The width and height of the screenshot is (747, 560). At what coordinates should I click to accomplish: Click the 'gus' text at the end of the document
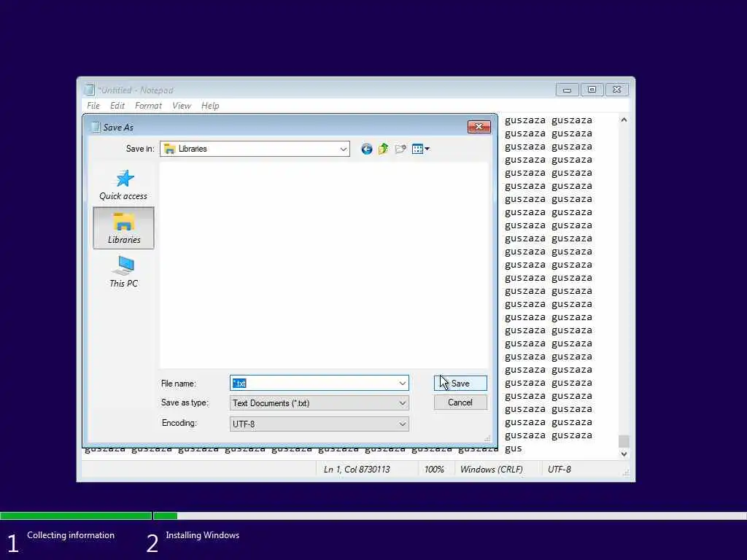tap(513, 448)
